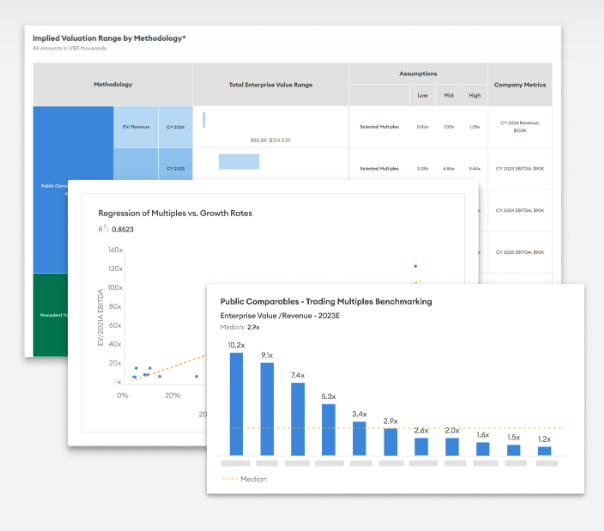Click the redacted company label under the 1.2x bar
This screenshot has width=604, height=531.
547,463
